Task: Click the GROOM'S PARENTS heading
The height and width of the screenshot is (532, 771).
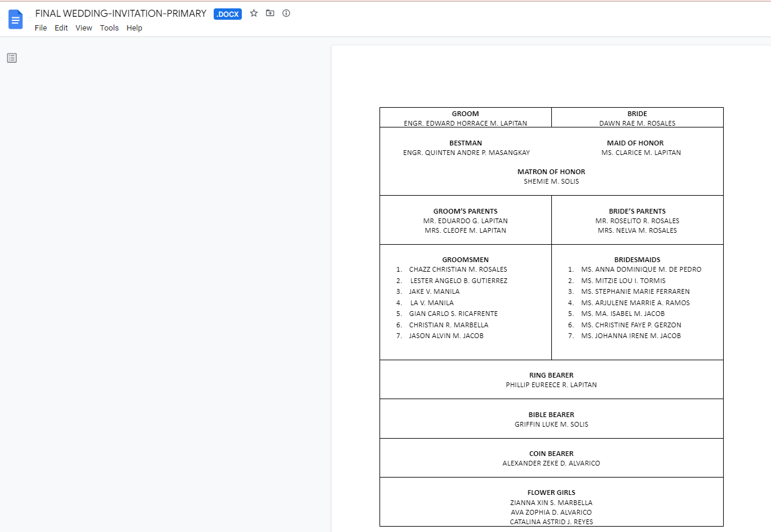Action: 466,211
